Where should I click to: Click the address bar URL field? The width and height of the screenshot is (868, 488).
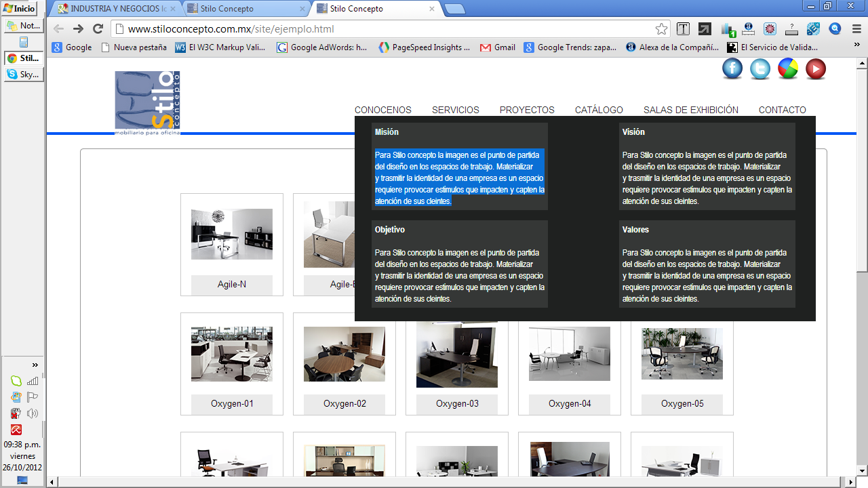pos(380,29)
